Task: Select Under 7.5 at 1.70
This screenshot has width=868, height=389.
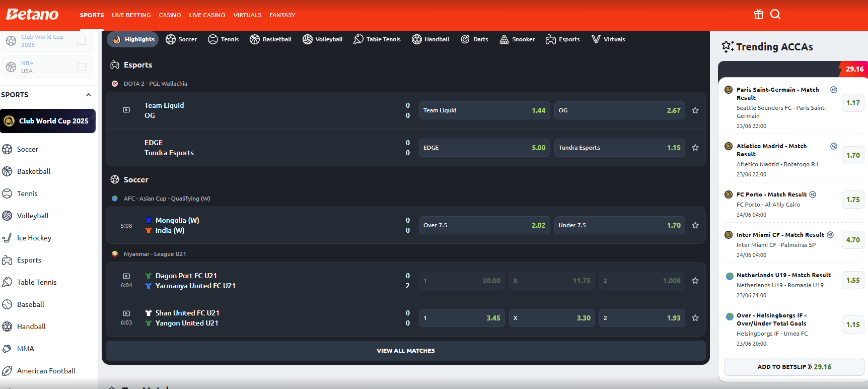Action: 619,225
